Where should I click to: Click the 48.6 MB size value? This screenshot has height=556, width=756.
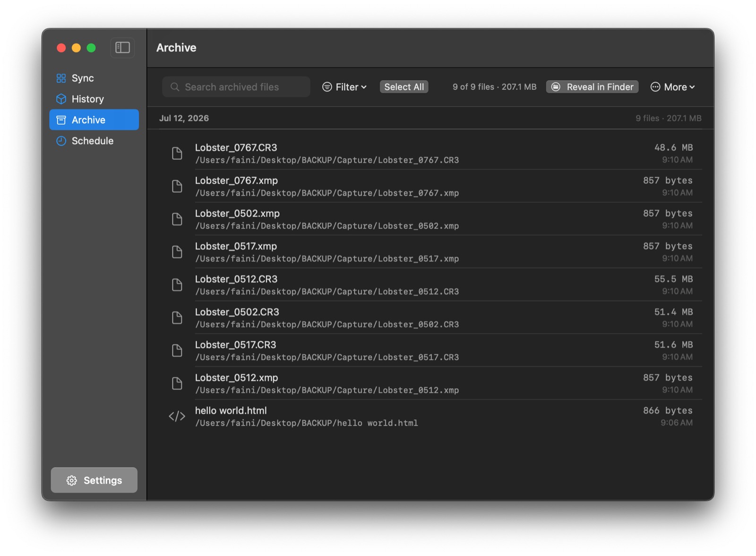(x=673, y=148)
